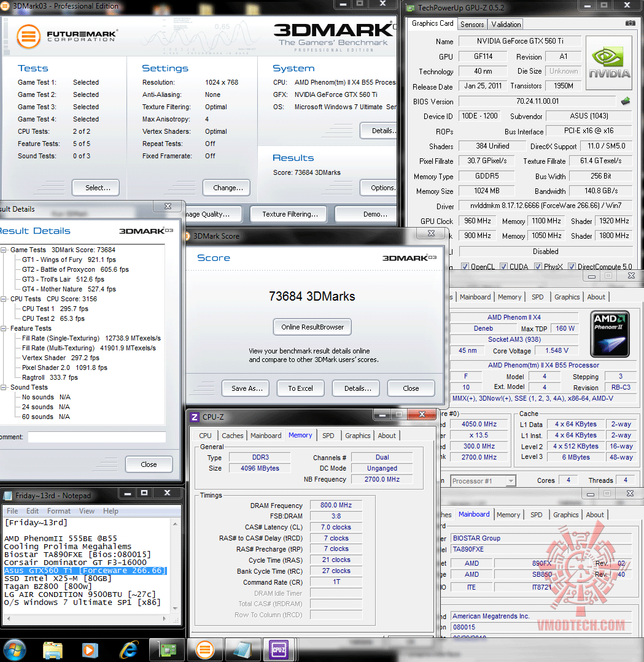Click the AMD Phenom II logo in CPU-Z

pyautogui.click(x=610, y=334)
